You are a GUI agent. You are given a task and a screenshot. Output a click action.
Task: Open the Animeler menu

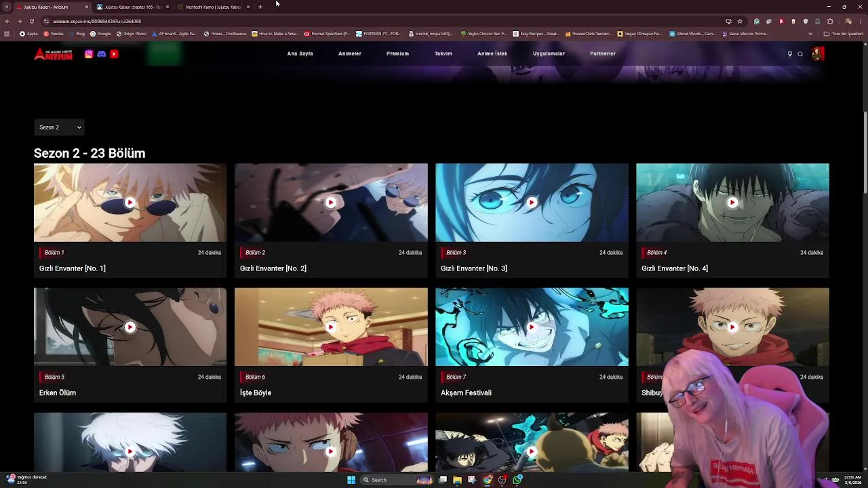(350, 54)
